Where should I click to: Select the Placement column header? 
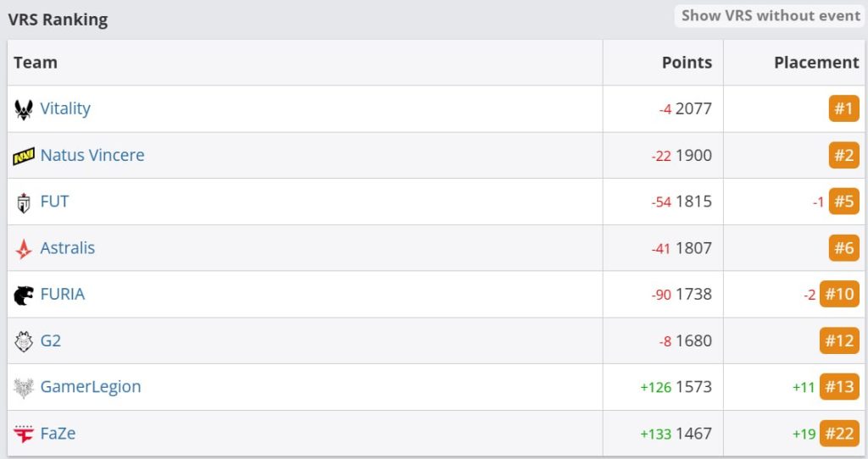[x=816, y=63]
